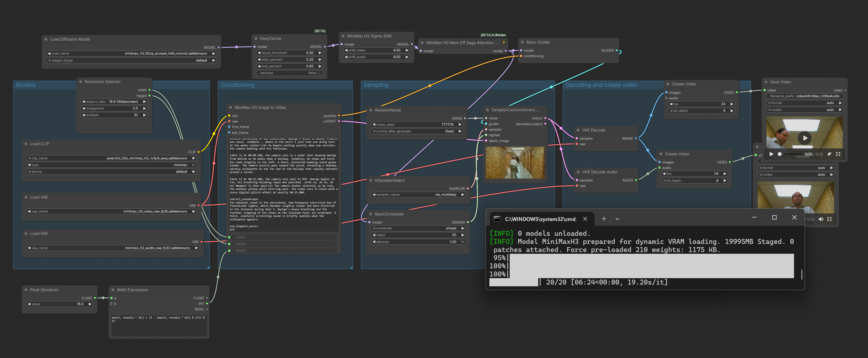The width and height of the screenshot is (868, 358).
Task: Click the Sampling group title
Action: click(x=376, y=85)
